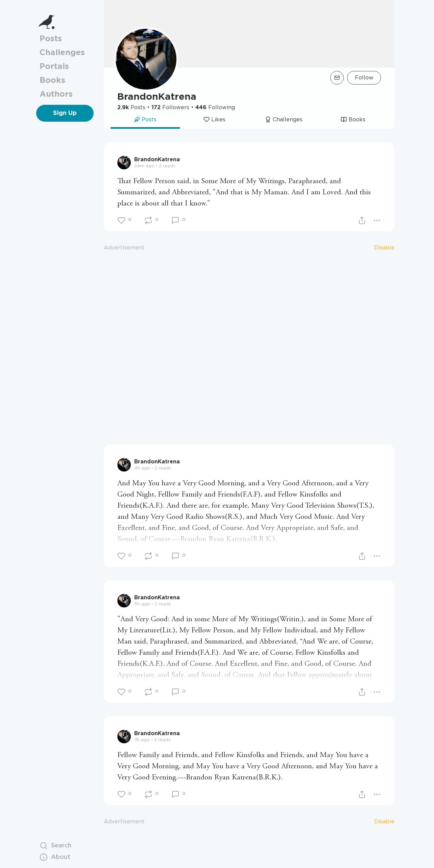Like the 11h ago post
434x868 pixels.
click(121, 794)
